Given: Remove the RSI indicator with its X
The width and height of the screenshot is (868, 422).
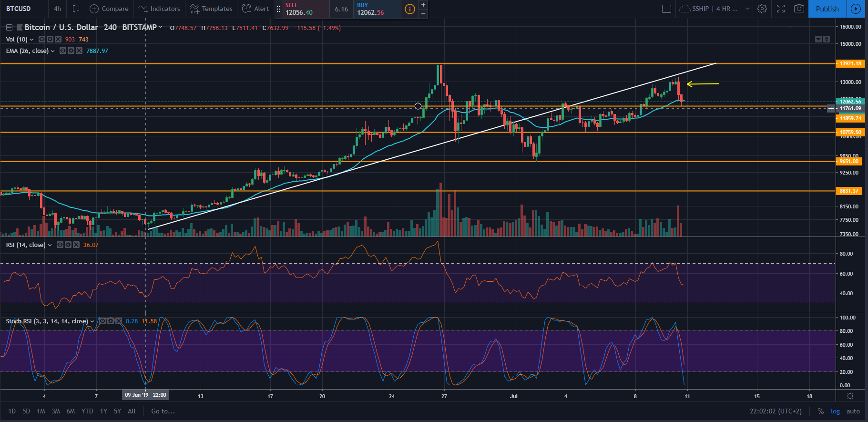Looking at the screenshot, I should pyautogui.click(x=76, y=245).
